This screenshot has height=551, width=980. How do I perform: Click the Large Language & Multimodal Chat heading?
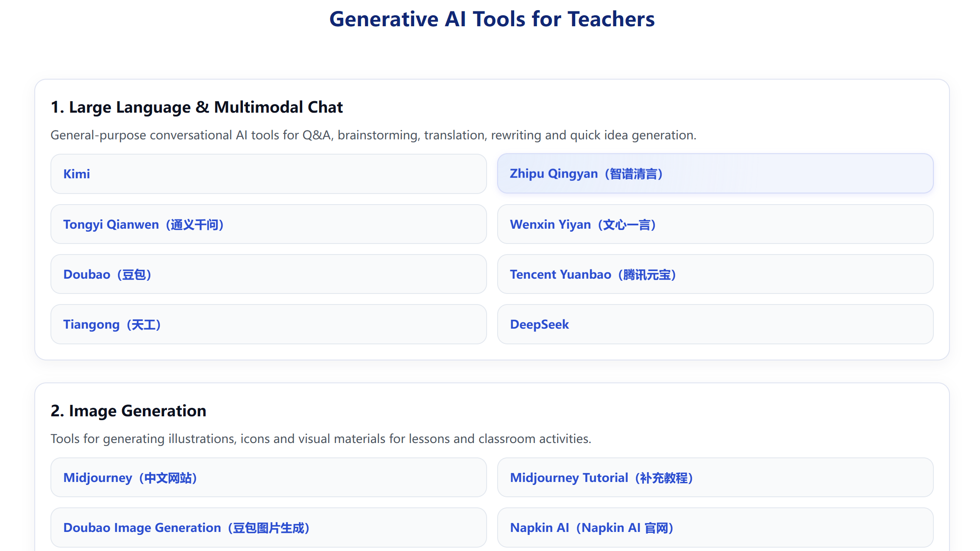click(x=197, y=107)
